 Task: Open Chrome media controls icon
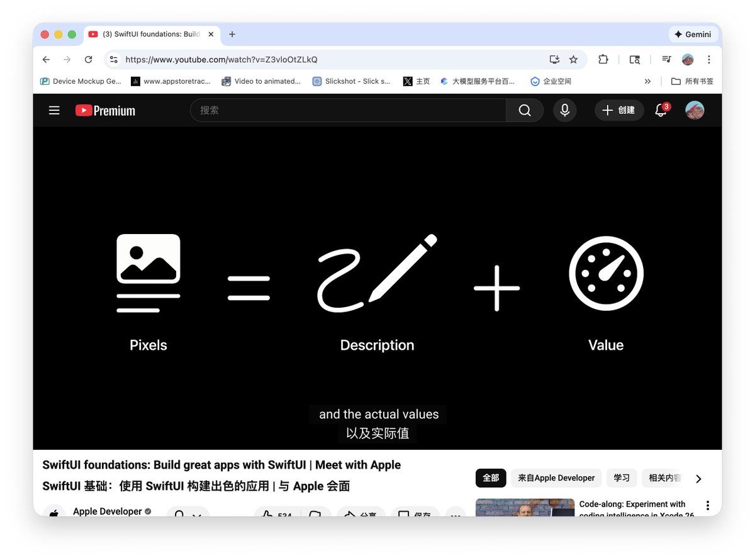(x=666, y=60)
